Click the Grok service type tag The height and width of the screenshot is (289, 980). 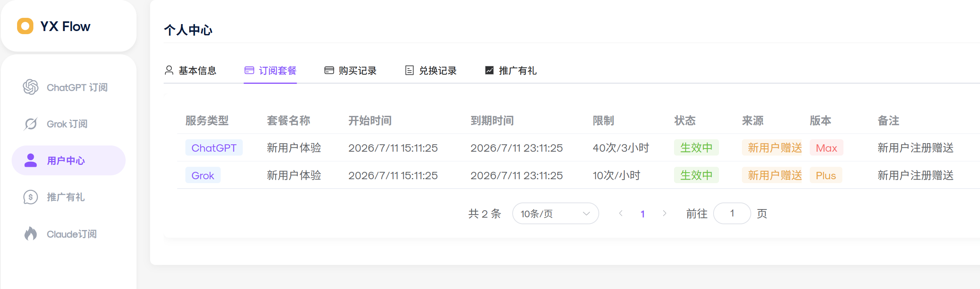tap(203, 175)
